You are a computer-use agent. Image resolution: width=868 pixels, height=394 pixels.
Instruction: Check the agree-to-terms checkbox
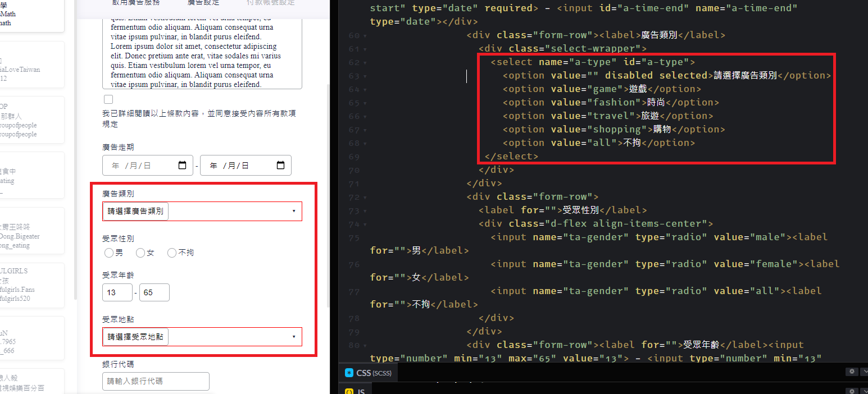click(x=108, y=99)
